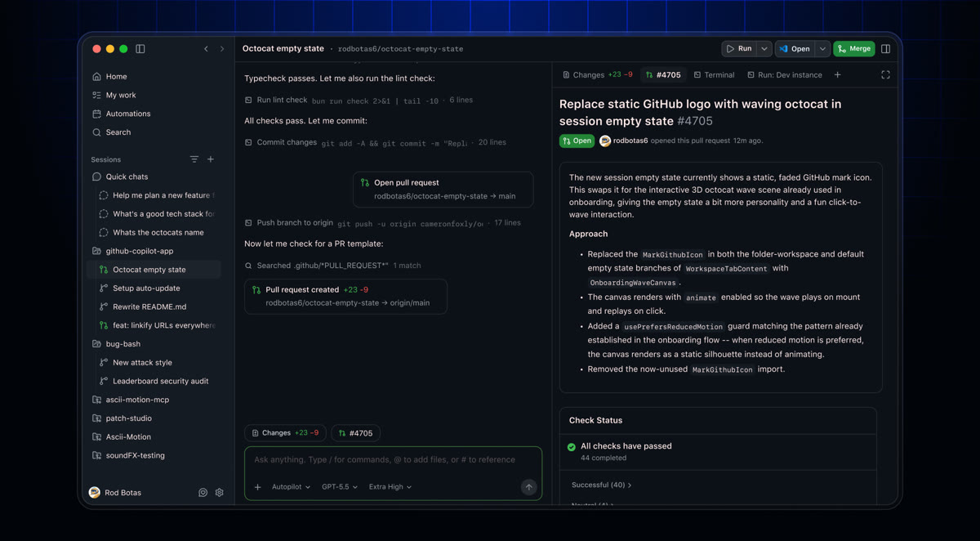Open 'What's a good tech stack' chat
The width and height of the screenshot is (980, 541).
pyautogui.click(x=154, y=214)
